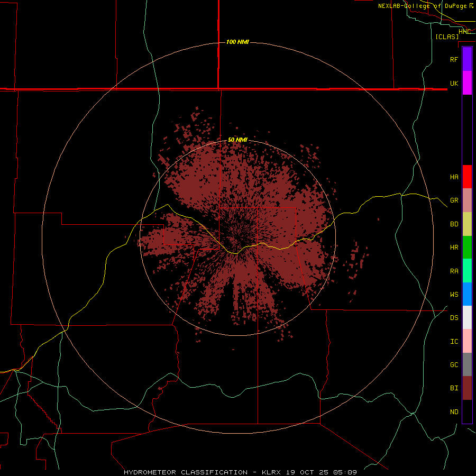Click the RF purple legend swatch
476x476 pixels.
click(x=467, y=59)
